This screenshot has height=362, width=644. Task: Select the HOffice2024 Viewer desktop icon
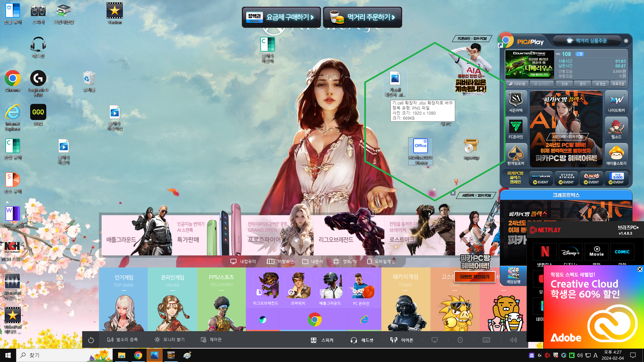point(421,152)
